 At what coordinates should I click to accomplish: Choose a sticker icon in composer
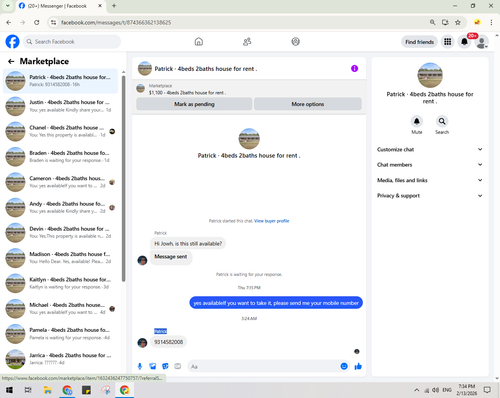(165, 366)
